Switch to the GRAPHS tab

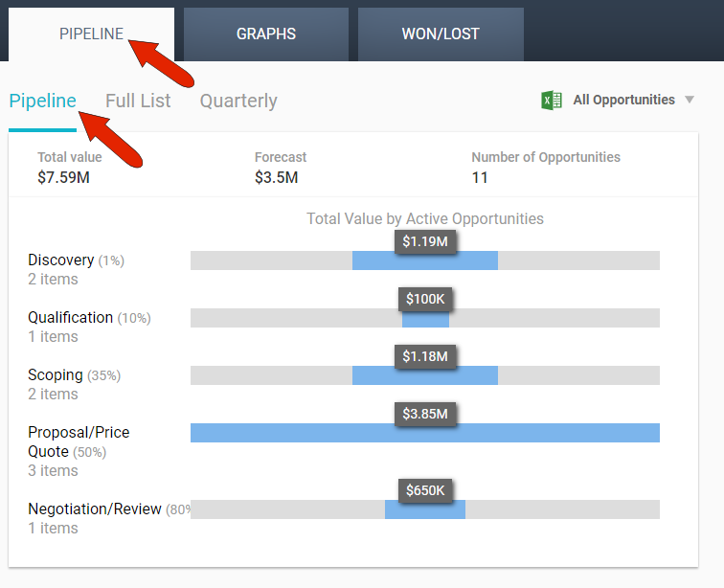(266, 34)
